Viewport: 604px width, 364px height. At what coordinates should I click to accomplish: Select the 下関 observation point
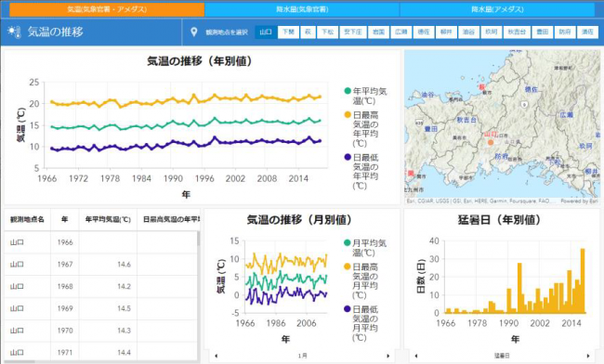coord(288,32)
